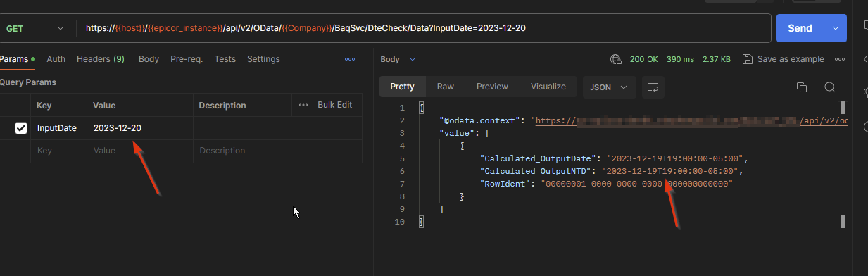Screen dimensions: 868x276
Task: Select the Raw view tab
Action: coord(446,87)
